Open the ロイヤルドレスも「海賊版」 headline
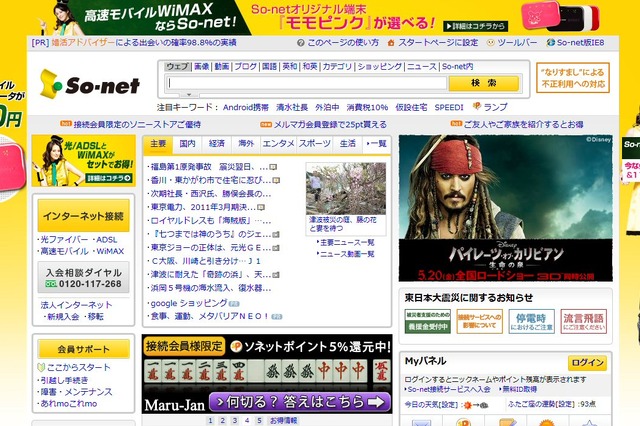The height and width of the screenshot is (426, 640). pyautogui.click(x=211, y=221)
